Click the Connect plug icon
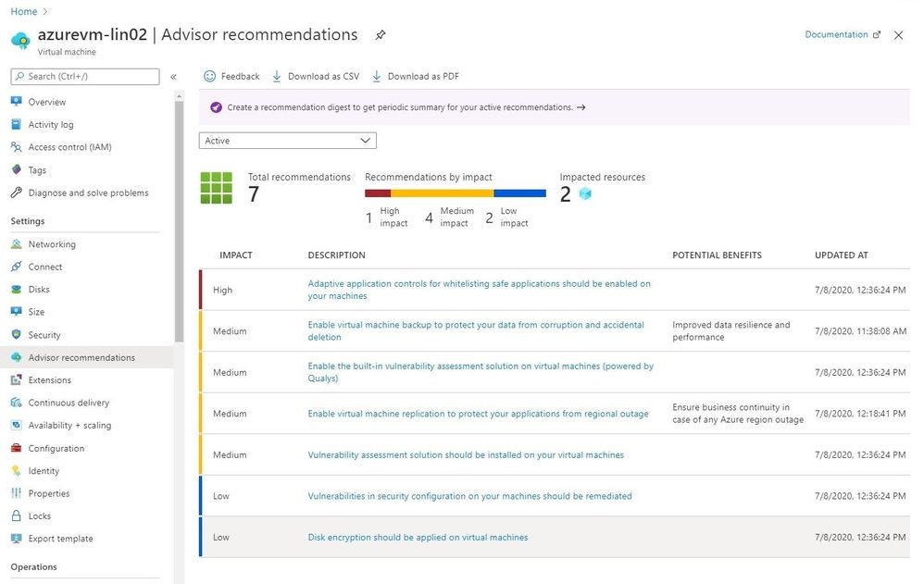The image size is (924, 584). (x=17, y=267)
